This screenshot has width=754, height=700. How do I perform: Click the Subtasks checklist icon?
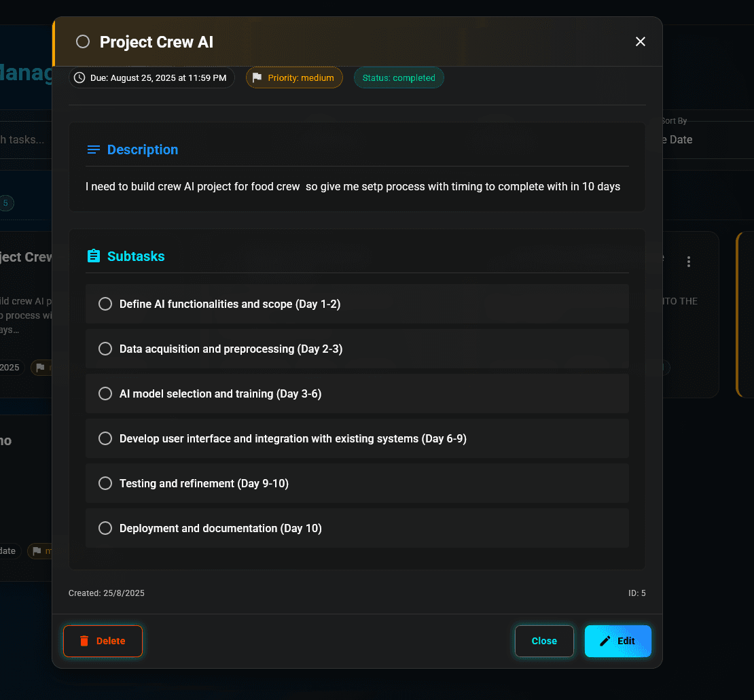tap(94, 256)
